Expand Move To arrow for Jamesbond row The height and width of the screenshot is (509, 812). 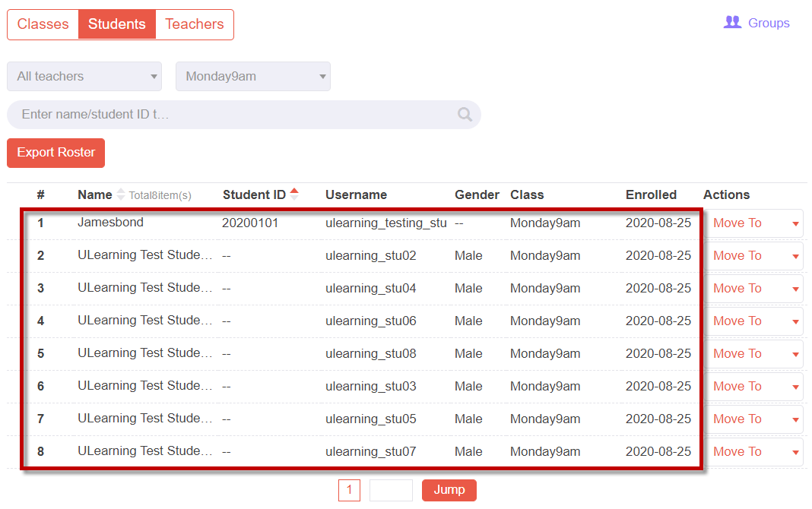(x=795, y=224)
